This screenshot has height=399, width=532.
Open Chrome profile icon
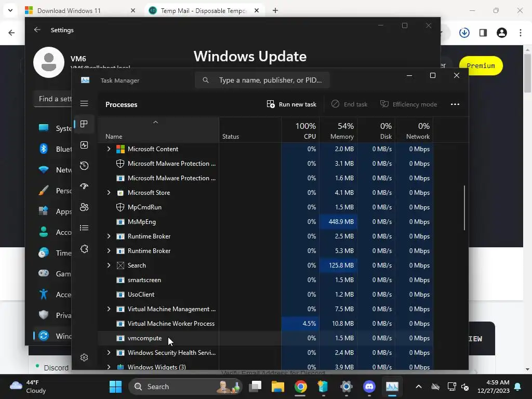tap(502, 33)
